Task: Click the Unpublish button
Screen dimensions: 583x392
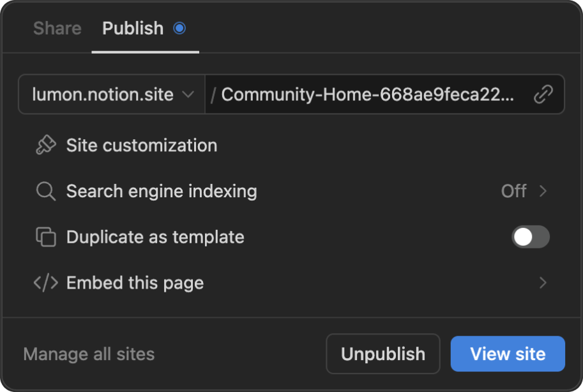Action: [383, 354]
